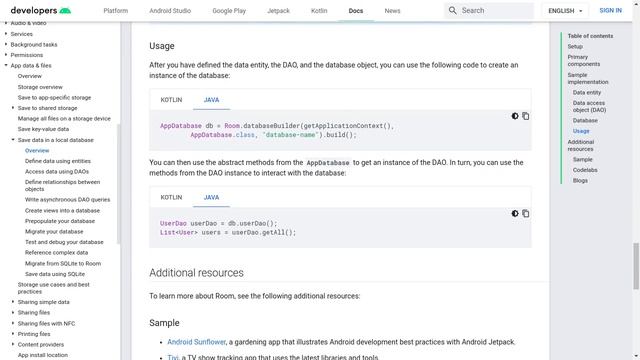Image resolution: width=640 pixels, height=360 pixels.
Task: Open Save key-value data page
Action: coord(43,129)
